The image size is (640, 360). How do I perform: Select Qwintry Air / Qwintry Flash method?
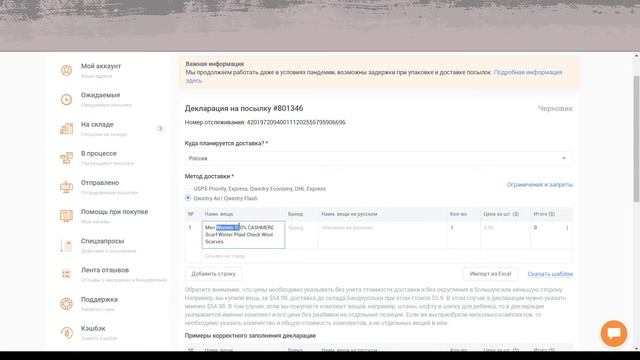188,198
